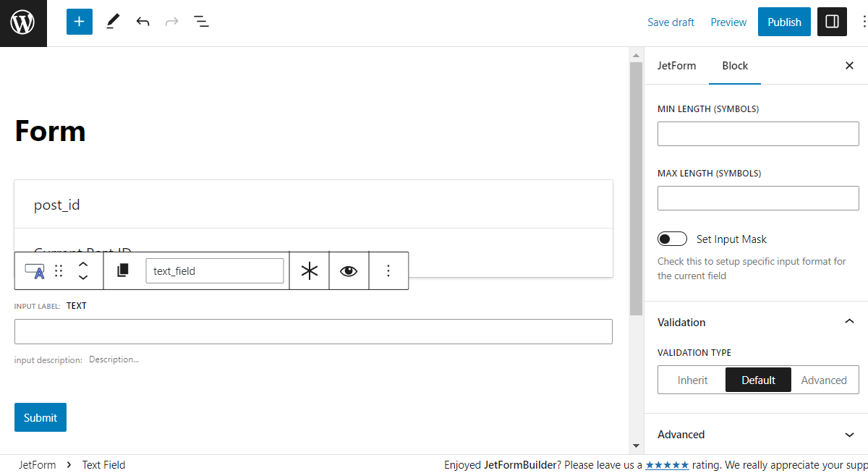Enable the Set Input Mask toggle
868x473 pixels.
coord(672,239)
